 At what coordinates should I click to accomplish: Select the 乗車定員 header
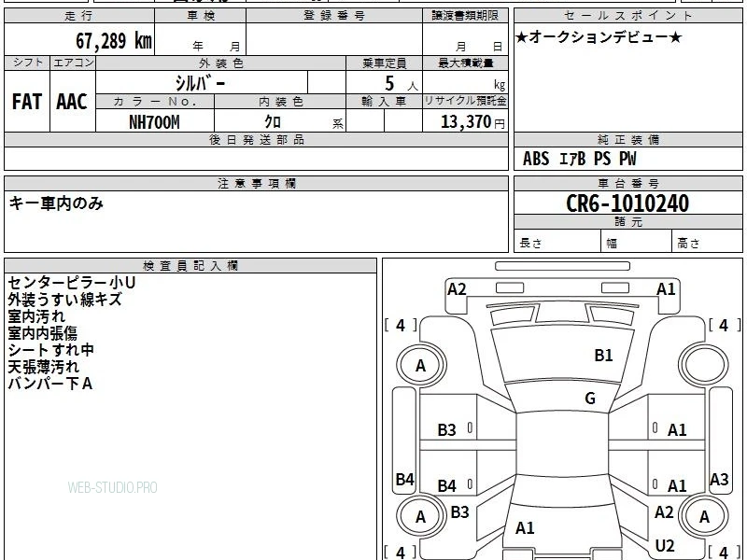pos(384,63)
